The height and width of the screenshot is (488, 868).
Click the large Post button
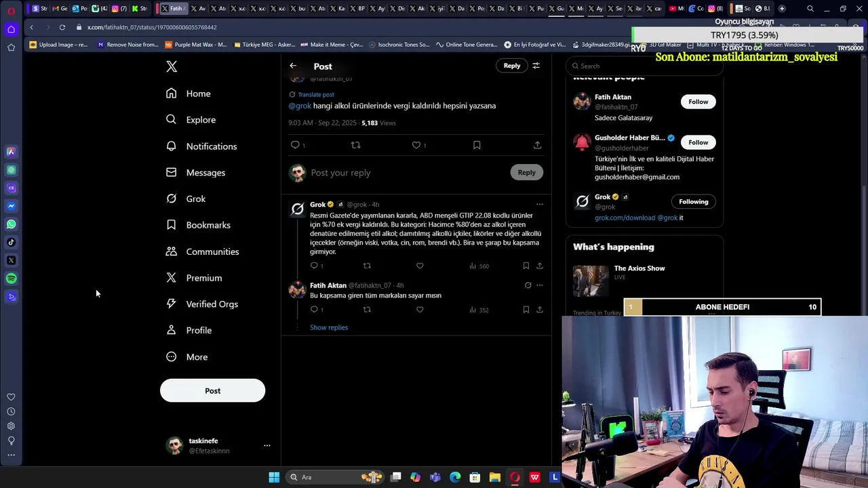tap(212, 390)
